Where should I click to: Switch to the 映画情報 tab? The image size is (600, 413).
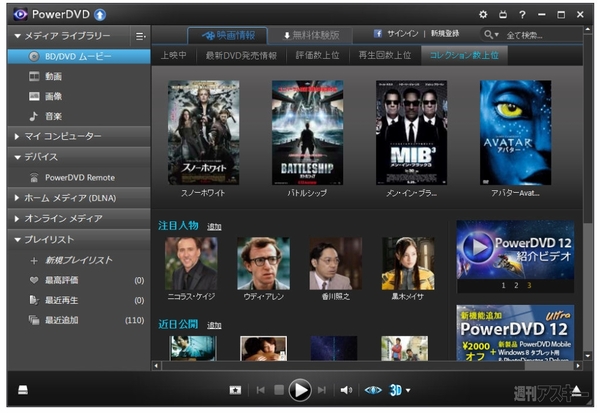(x=228, y=36)
